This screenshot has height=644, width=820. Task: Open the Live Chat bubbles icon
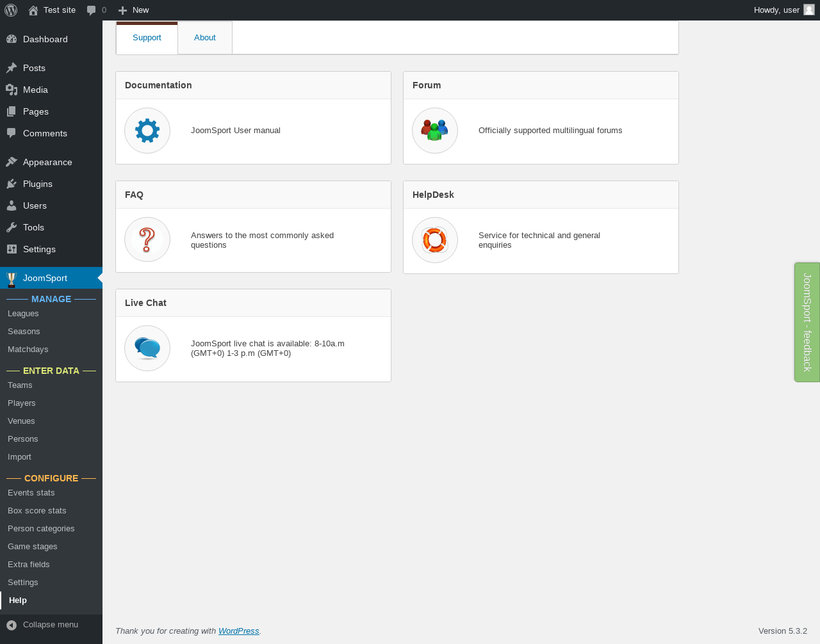tap(147, 348)
